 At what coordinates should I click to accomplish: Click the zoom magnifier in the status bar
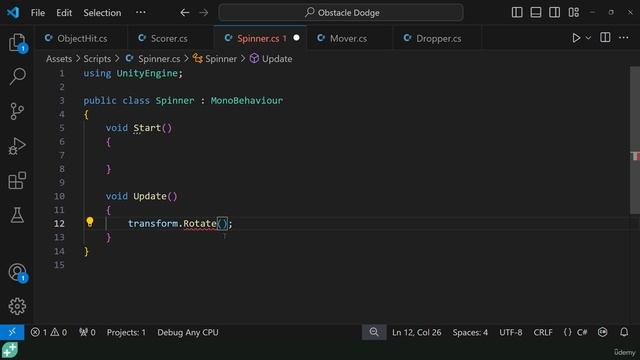(x=374, y=332)
